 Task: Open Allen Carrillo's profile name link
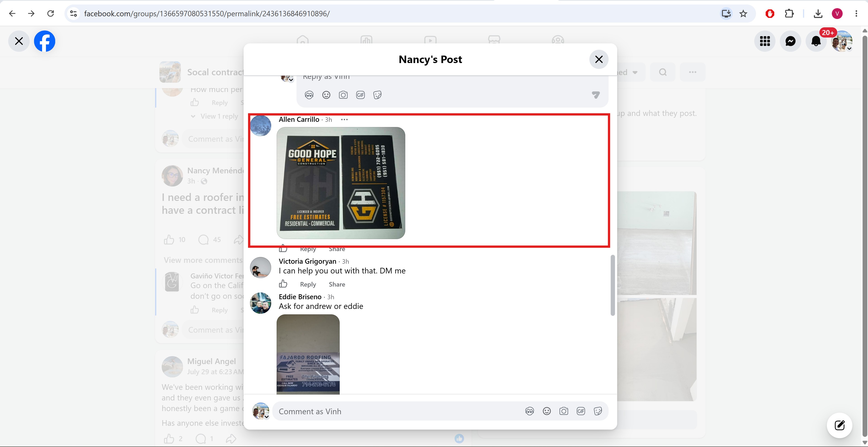299,120
